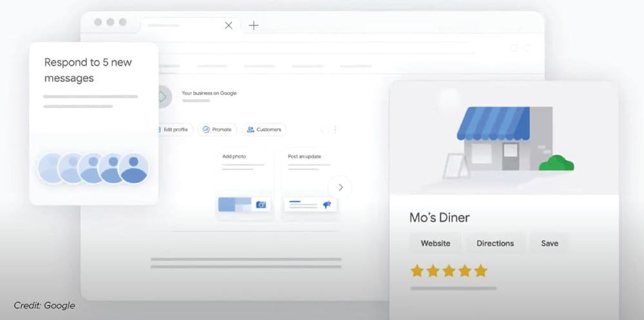Click the five-star rating on Mo's Diner
This screenshot has width=644, height=320.
(448, 270)
